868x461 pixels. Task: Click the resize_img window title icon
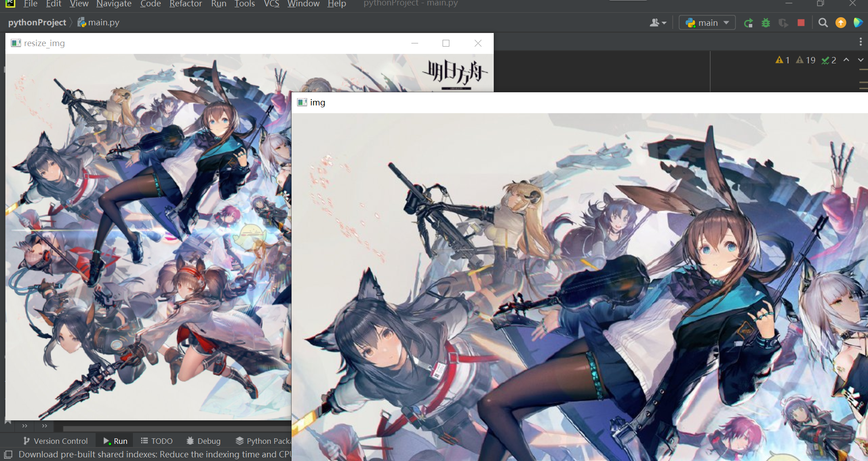(16, 43)
